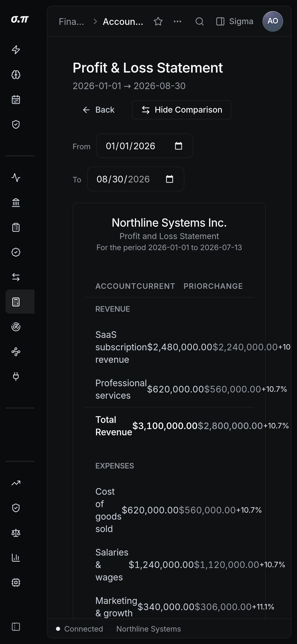Select Professional services row label
297x644 pixels.
click(121, 389)
